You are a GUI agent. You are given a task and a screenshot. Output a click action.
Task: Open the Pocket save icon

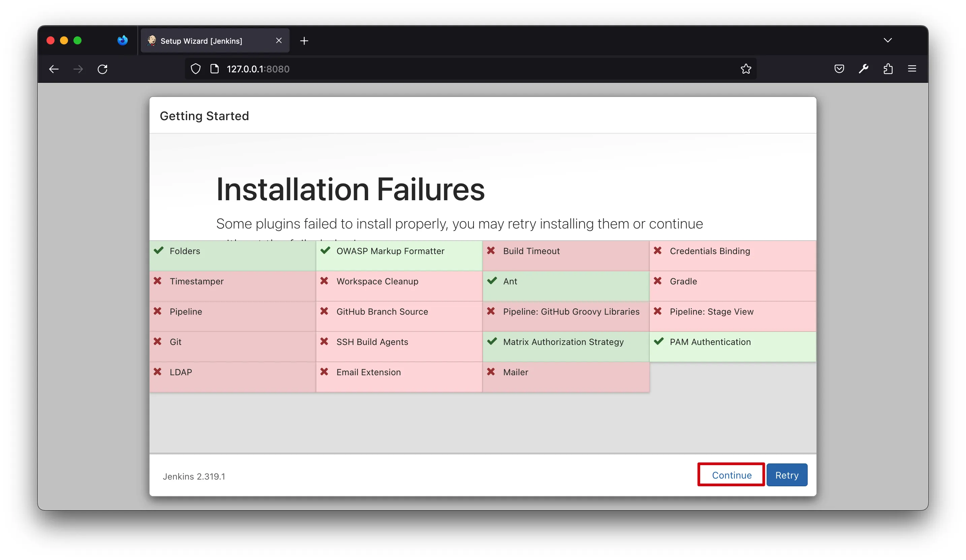(x=839, y=69)
